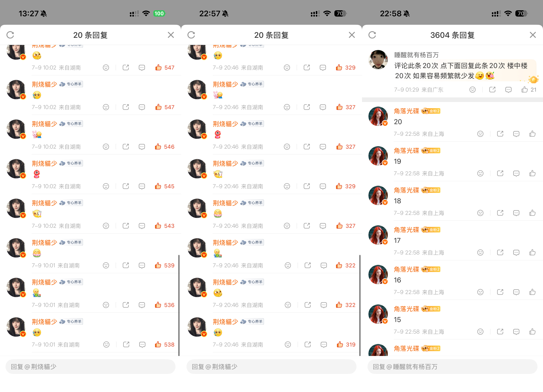Open 角落光碟's avatar beside reply '20'
Viewport: 543px width, 392px height.
pyautogui.click(x=378, y=116)
